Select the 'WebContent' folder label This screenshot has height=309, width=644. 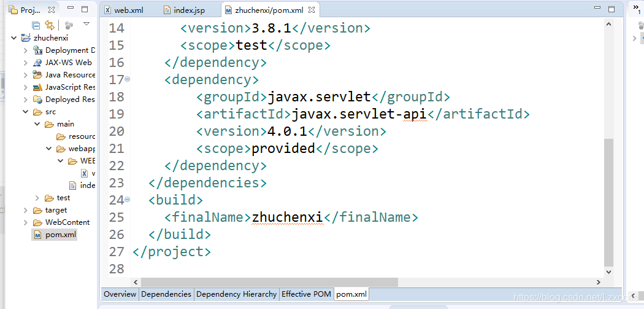click(67, 222)
